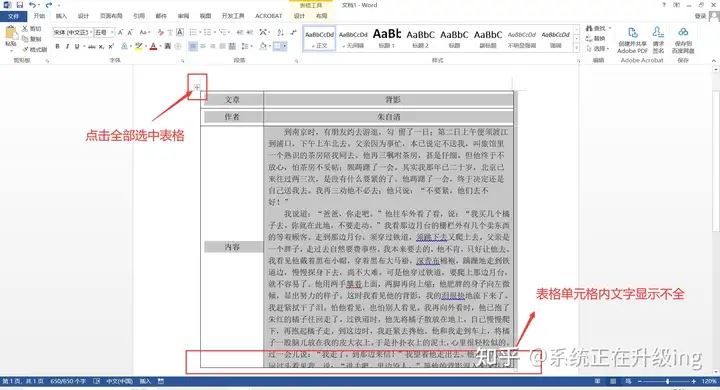Image resolution: width=720 pixels, height=390 pixels.
Task: Toggle Justify paragraph alignment
Action: [x=222, y=46]
